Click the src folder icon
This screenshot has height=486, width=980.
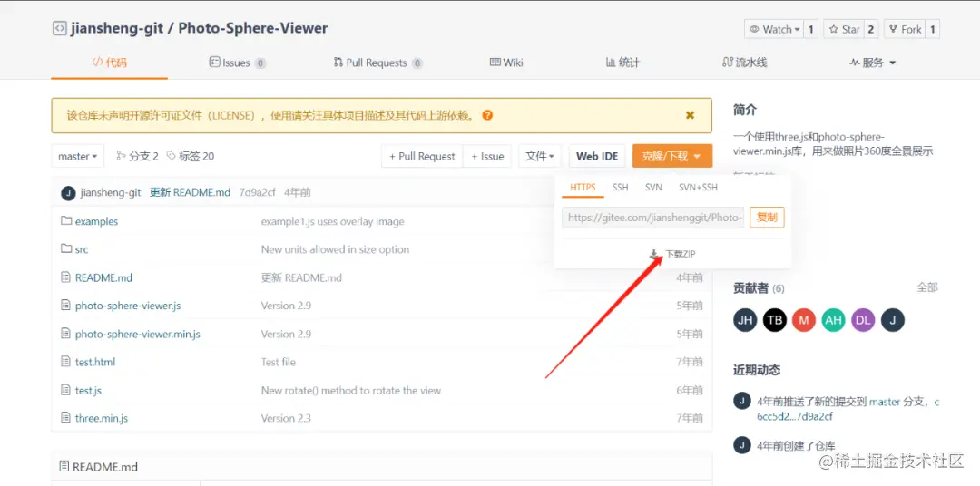[66, 248]
